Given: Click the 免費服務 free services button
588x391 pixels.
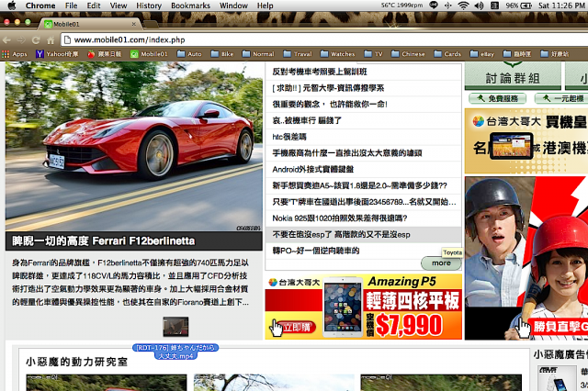Looking at the screenshot, I should click(497, 98).
